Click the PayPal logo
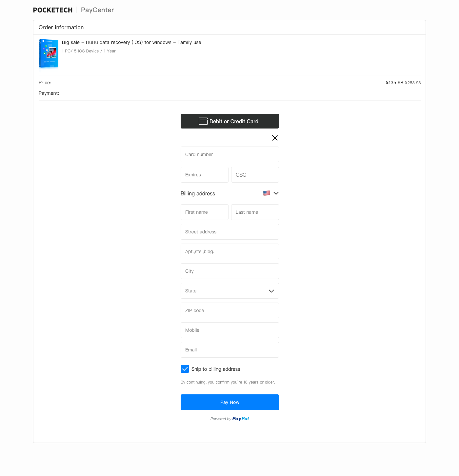Image resolution: width=459 pixels, height=476 pixels. point(241,419)
